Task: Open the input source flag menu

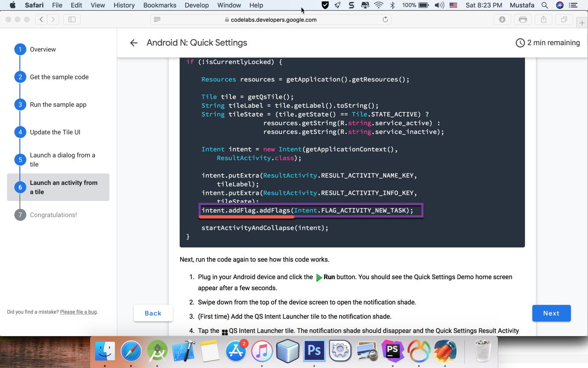Action: (453, 5)
